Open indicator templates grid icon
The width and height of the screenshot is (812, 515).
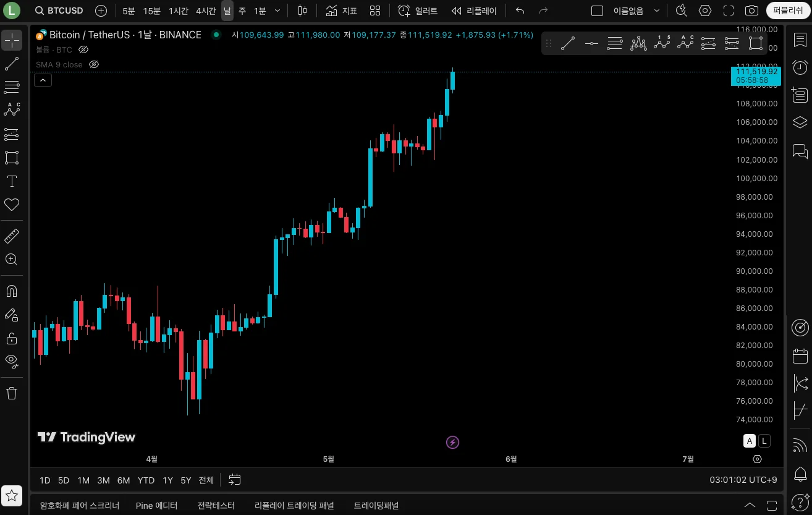tap(375, 11)
